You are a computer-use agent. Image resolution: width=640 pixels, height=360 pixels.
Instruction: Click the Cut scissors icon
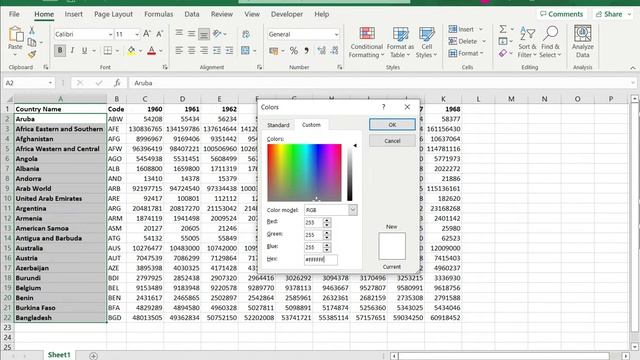[x=32, y=31]
